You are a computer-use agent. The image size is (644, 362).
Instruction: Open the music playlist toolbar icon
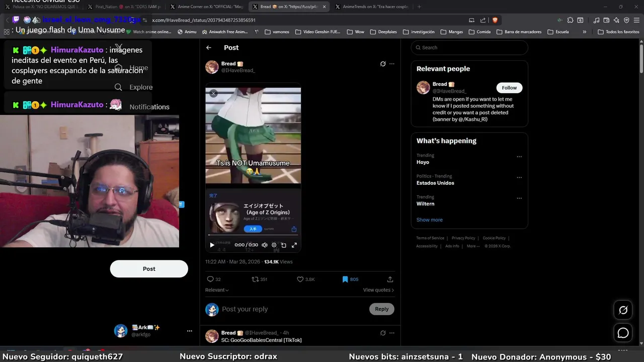coord(596,20)
